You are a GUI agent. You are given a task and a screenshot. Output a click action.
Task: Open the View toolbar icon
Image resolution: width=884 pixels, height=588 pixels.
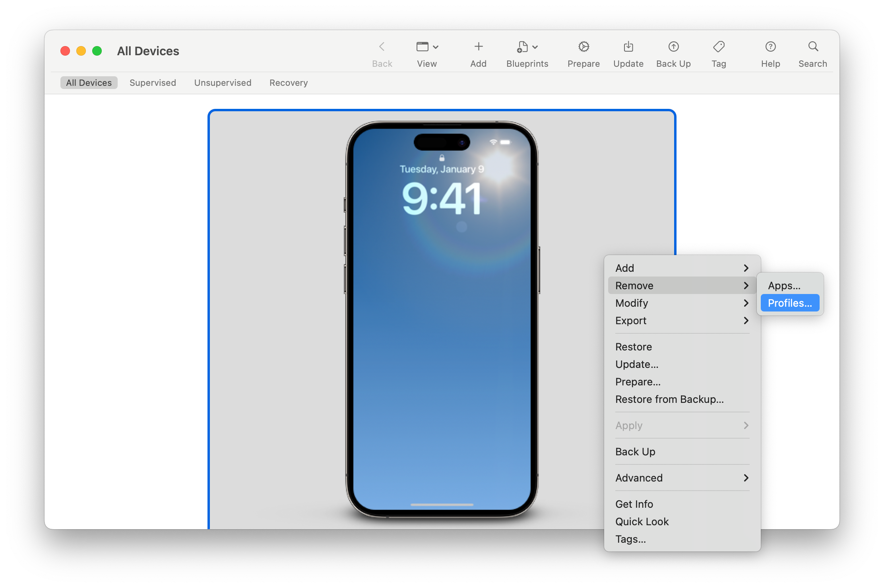[x=423, y=47]
